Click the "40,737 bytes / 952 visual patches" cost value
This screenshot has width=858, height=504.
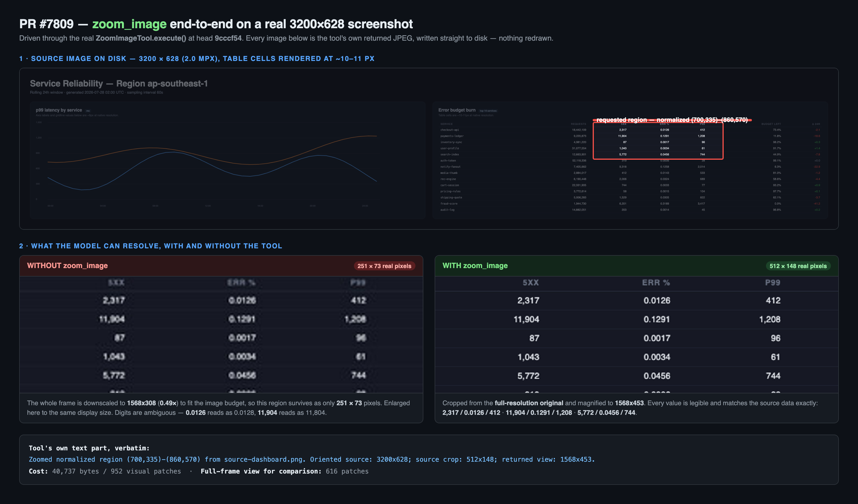[x=117, y=471]
